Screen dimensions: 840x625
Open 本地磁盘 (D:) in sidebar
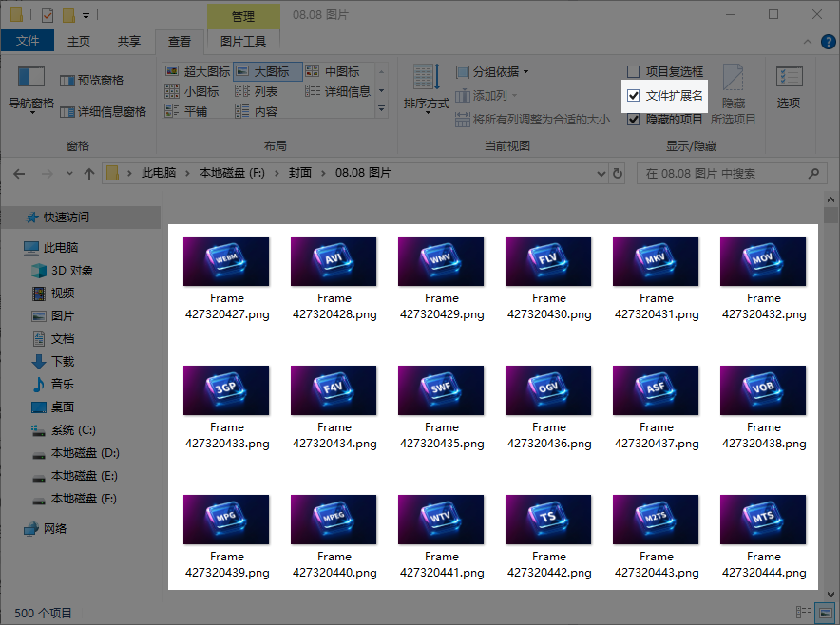[x=76, y=453]
